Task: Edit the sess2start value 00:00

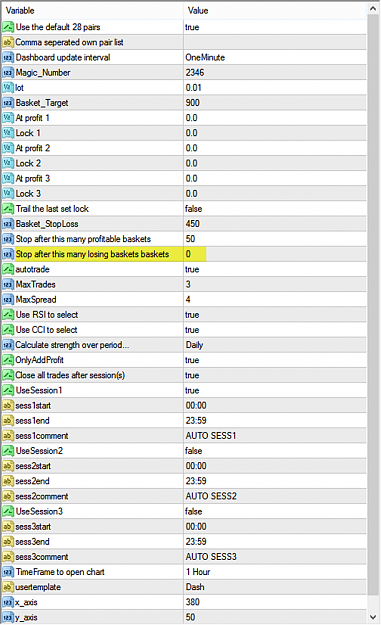Action: (x=196, y=466)
